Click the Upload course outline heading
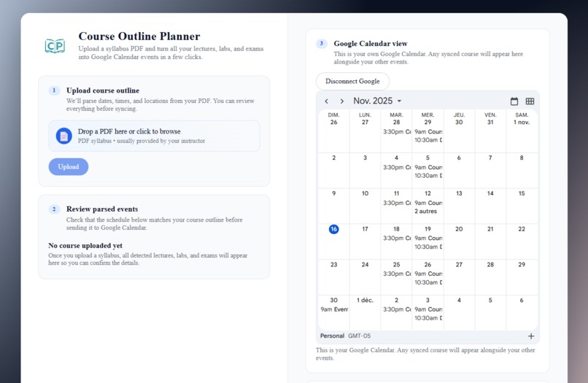The image size is (588, 383). (103, 90)
